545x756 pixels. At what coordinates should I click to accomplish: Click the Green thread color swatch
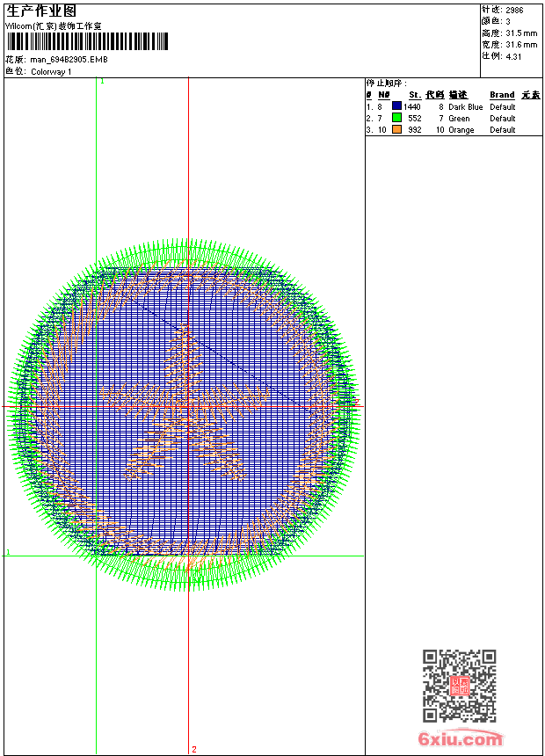[x=396, y=118]
